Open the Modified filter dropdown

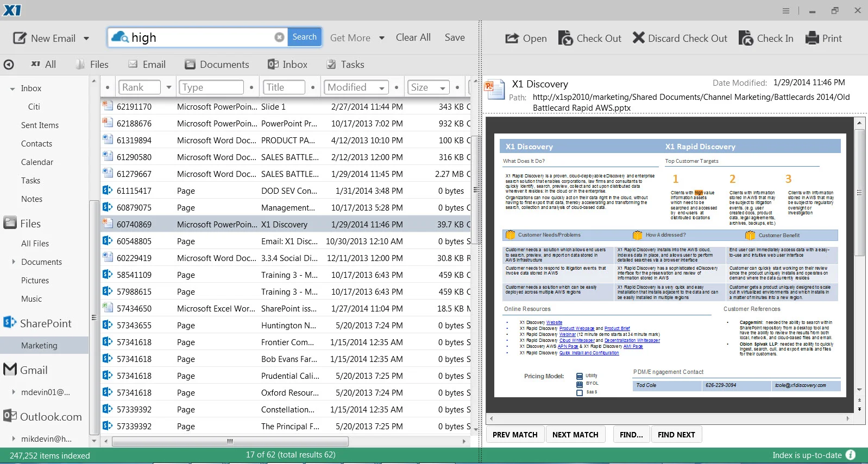[382, 88]
